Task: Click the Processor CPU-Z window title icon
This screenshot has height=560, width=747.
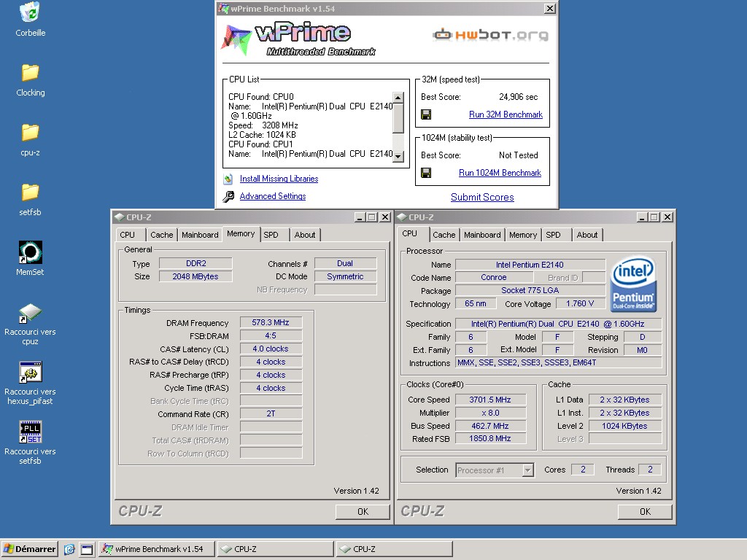Action: (x=402, y=217)
